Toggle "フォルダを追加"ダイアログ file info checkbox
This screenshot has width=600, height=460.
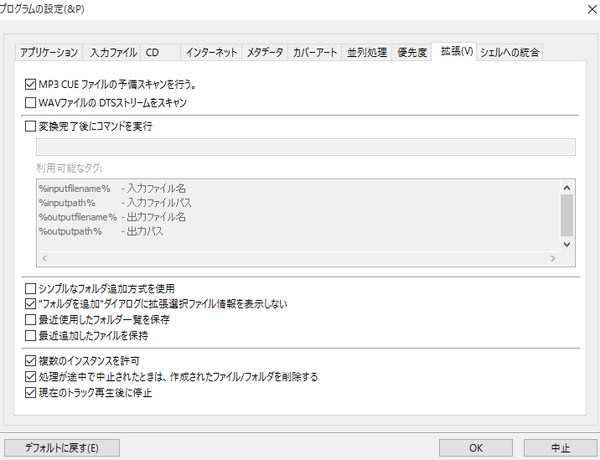click(x=30, y=304)
